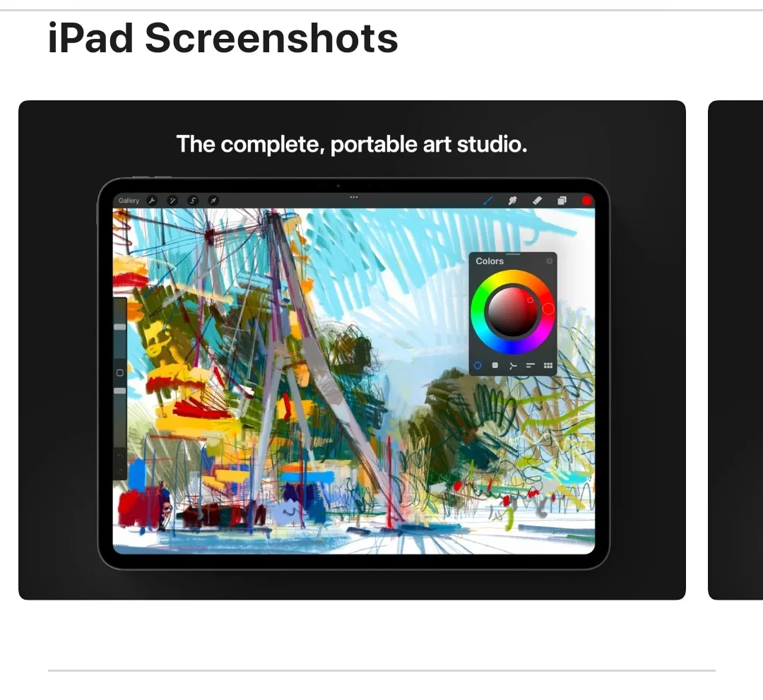This screenshot has width=763, height=700.
Task: Select the blue Brush tool
Action: pyautogui.click(x=488, y=201)
